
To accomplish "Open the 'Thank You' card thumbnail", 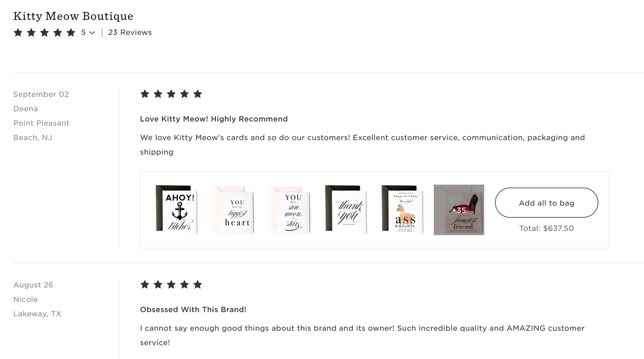I will click(346, 210).
